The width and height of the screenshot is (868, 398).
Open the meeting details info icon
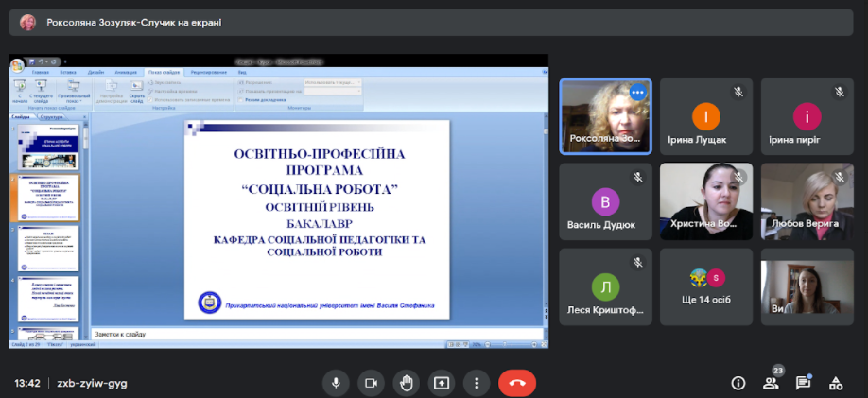point(738,383)
